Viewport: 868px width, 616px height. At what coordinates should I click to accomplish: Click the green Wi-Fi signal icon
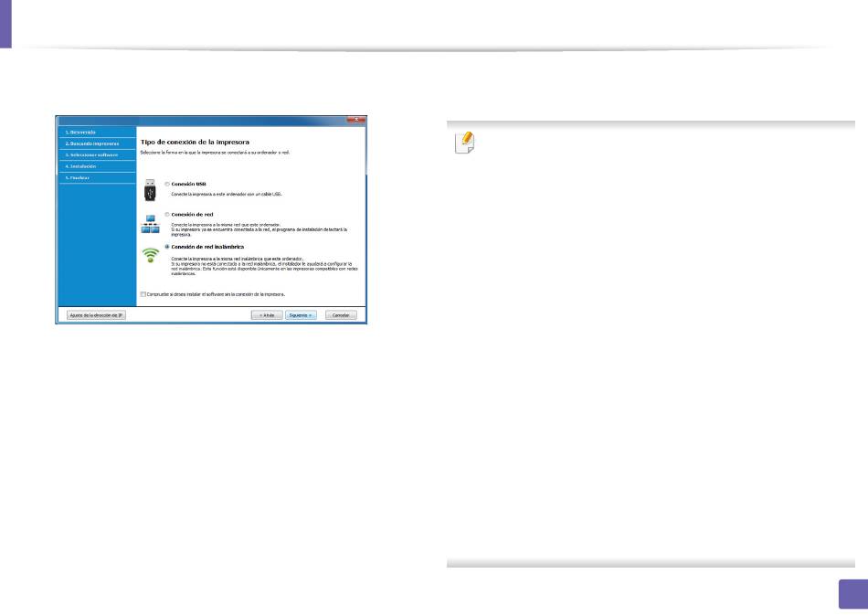[x=150, y=255]
